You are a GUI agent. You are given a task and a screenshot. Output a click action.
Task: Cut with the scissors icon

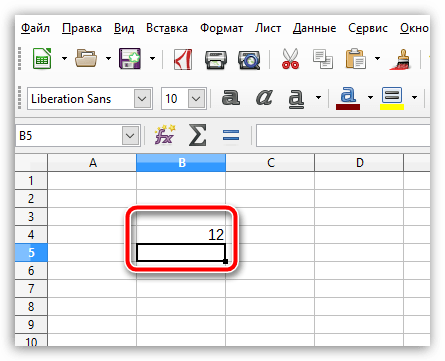[290, 59]
